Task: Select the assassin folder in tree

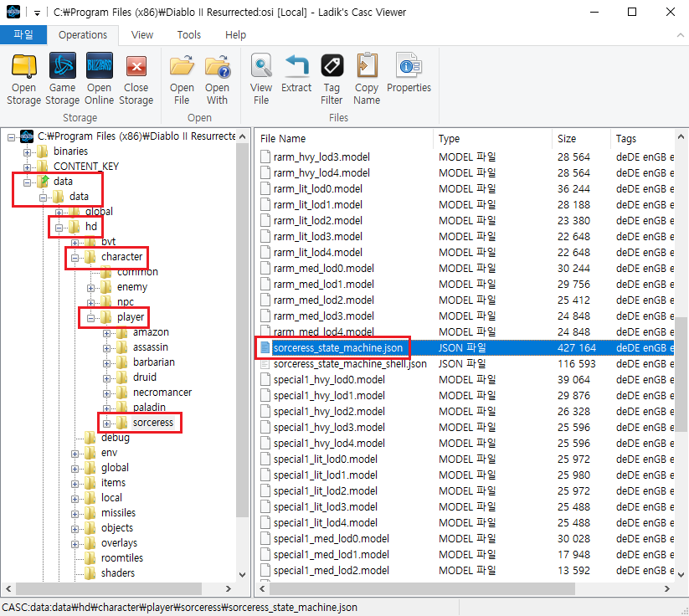Action: point(151,347)
